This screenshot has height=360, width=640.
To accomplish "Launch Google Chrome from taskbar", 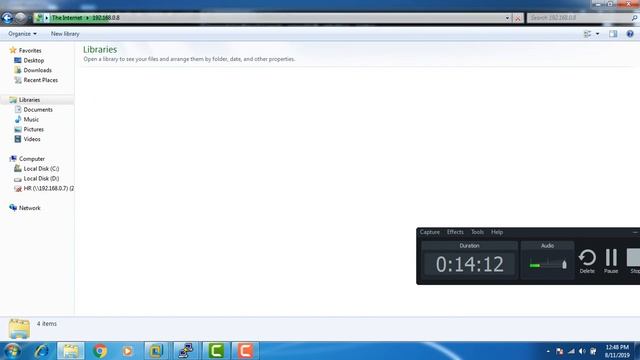I will [x=100, y=351].
